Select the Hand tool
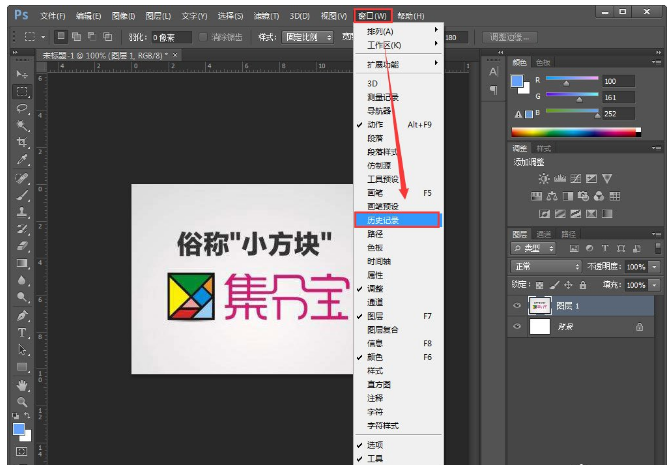This screenshot has height=465, width=670. click(21, 384)
